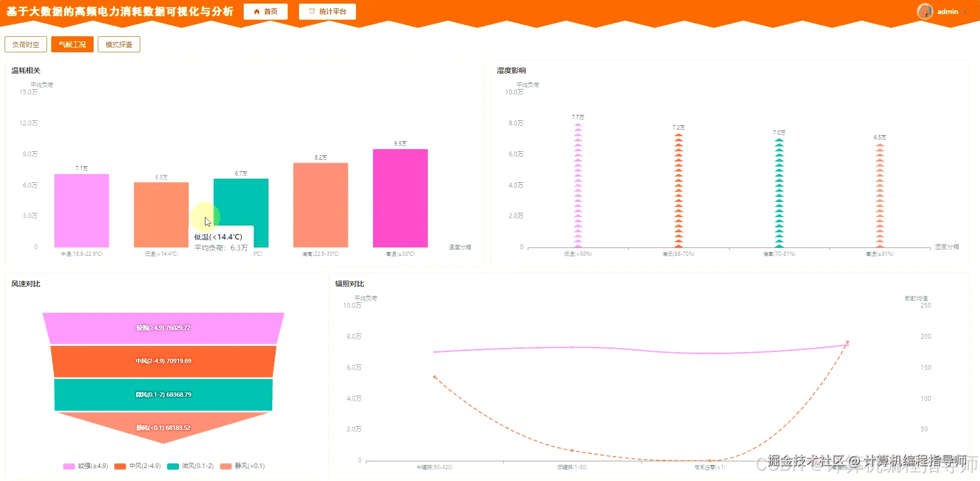Click the 散射均值 axis label
Screen dimensions: 980x481
tap(916, 298)
